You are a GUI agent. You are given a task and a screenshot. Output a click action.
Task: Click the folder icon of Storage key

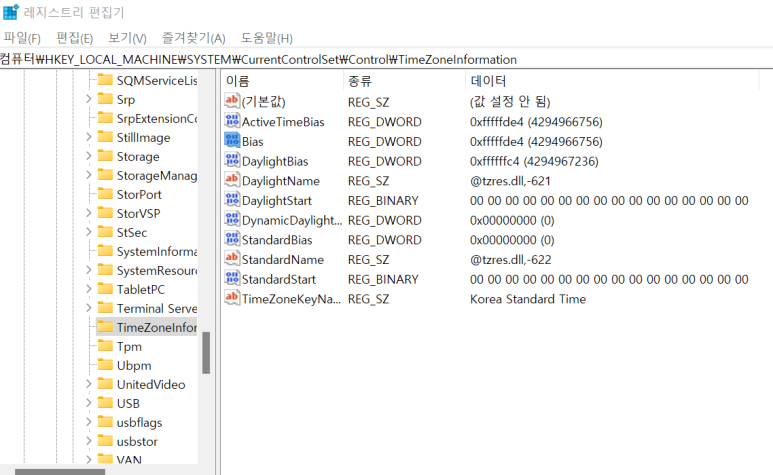pyautogui.click(x=105, y=156)
